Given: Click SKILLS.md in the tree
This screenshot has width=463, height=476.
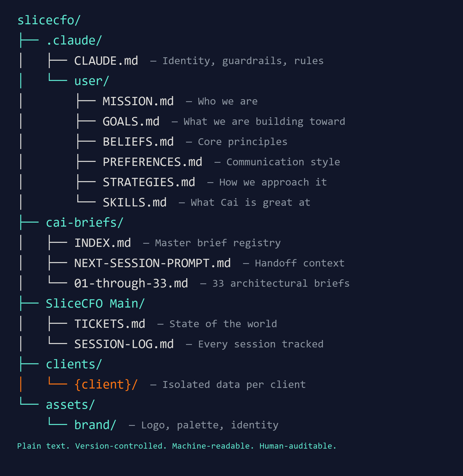Looking at the screenshot, I should (x=134, y=202).
